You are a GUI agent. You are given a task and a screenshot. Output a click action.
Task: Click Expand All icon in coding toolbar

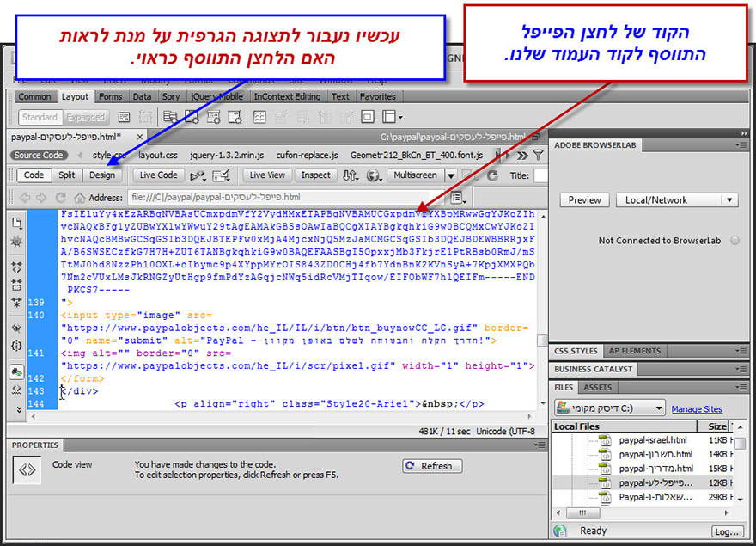pos(17,303)
